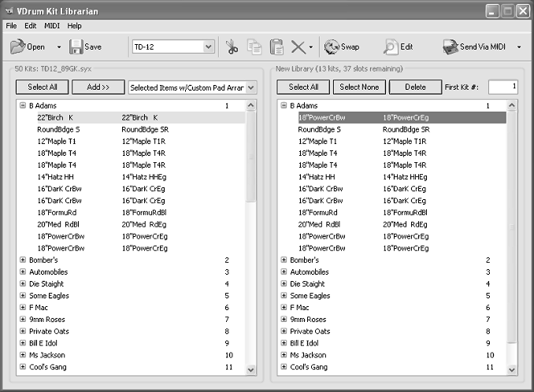Open the Selected Items w/Custom Pad dropdown
The image size is (534, 392).
pos(250,87)
